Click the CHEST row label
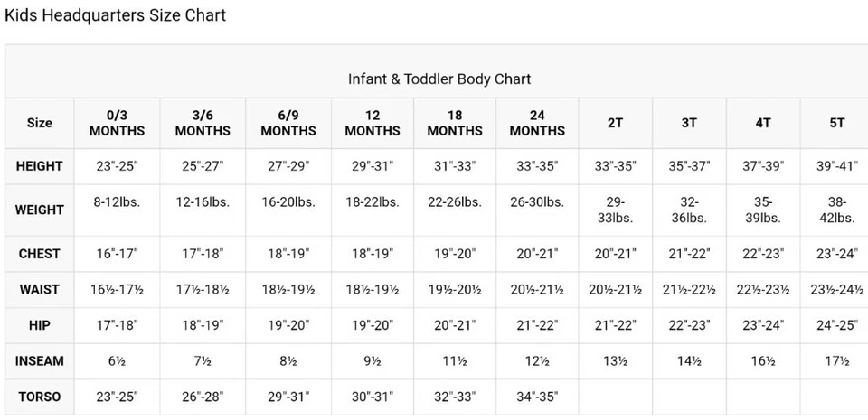 pyautogui.click(x=40, y=253)
